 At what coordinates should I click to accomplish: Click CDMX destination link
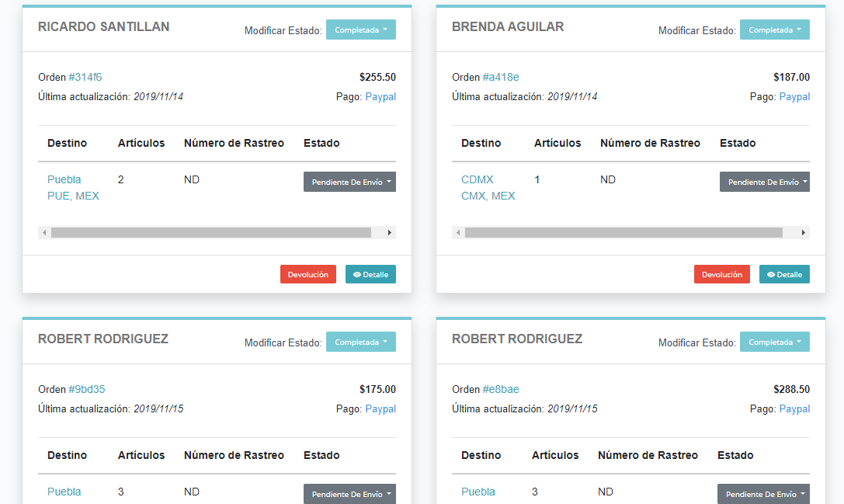(x=478, y=179)
